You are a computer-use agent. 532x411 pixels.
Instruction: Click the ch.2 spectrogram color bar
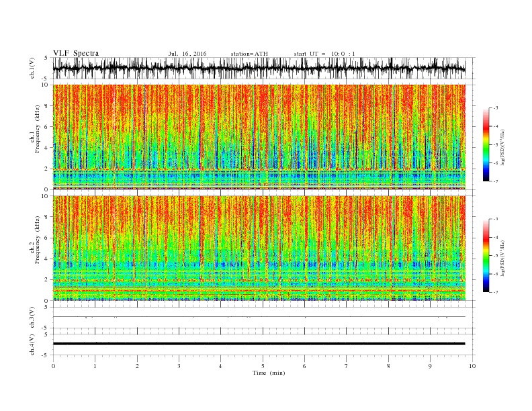pos(486,255)
